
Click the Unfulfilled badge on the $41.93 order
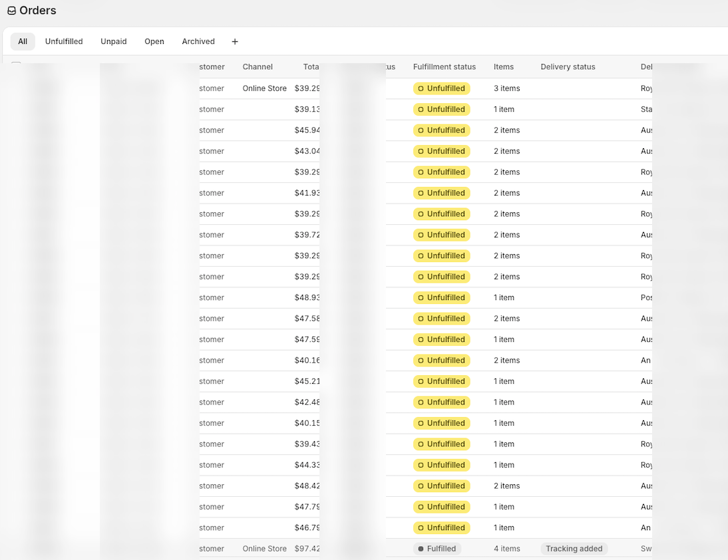(x=442, y=193)
